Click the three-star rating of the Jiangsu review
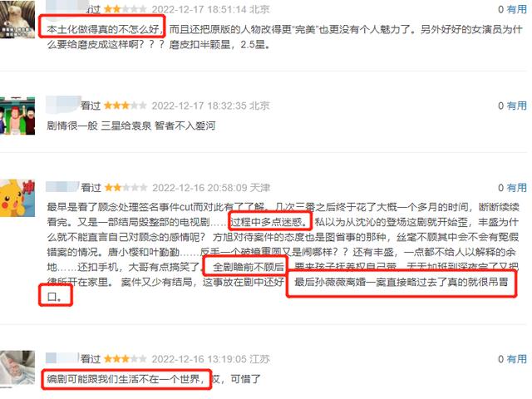Image resolution: width=532 pixels, height=399 pixels. (126, 358)
